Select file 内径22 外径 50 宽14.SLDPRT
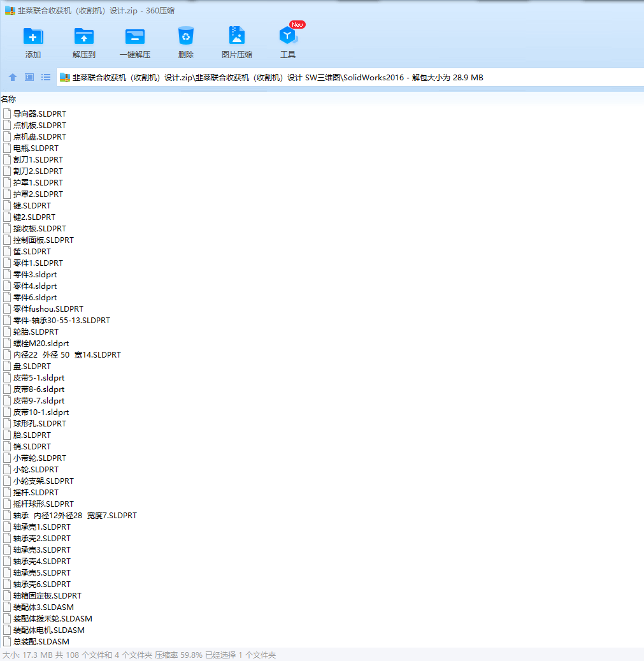Image resolution: width=644 pixels, height=661 pixels. pyautogui.click(x=67, y=354)
